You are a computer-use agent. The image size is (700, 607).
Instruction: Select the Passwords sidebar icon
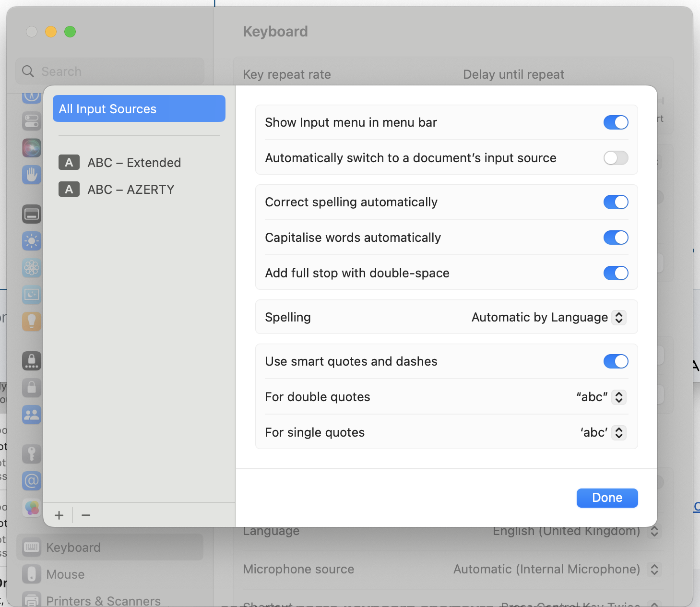(31, 454)
